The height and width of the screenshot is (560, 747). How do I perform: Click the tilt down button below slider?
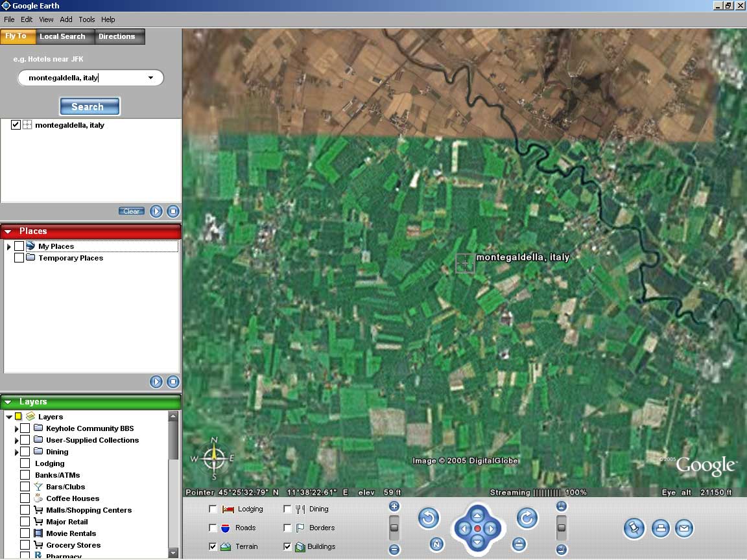coord(561,550)
